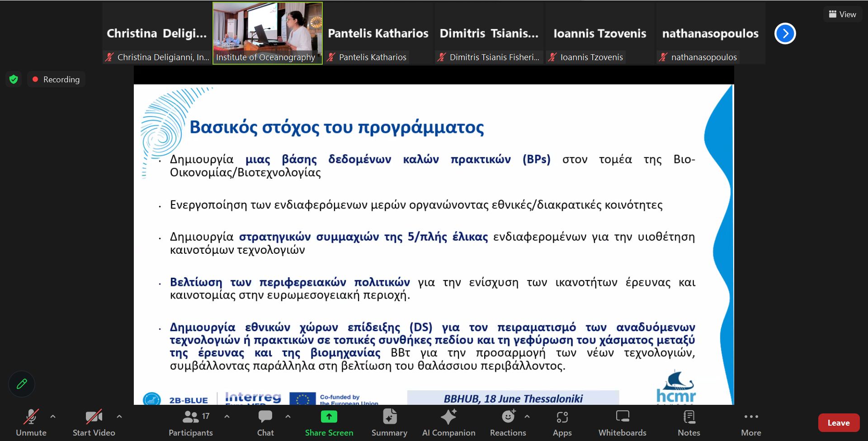Open Whiteboards
This screenshot has width=868, height=441.
(622, 422)
